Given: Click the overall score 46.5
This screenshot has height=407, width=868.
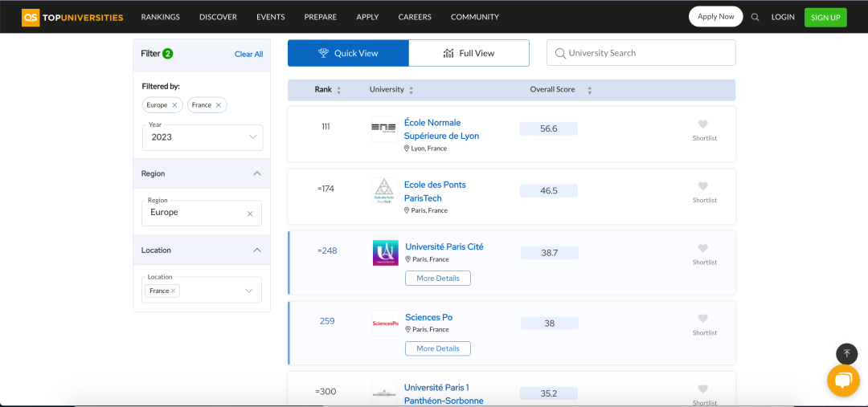Looking at the screenshot, I should point(549,191).
